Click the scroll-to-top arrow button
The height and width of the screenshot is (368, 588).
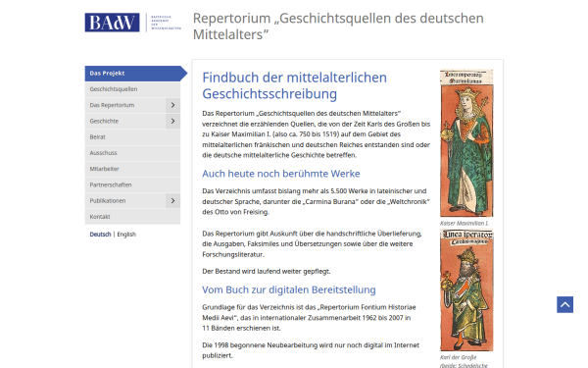[x=564, y=304]
